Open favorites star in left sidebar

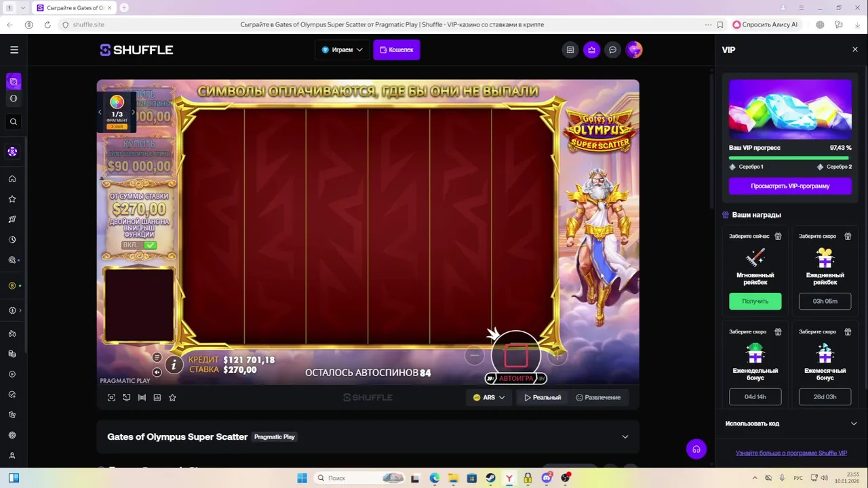12,199
